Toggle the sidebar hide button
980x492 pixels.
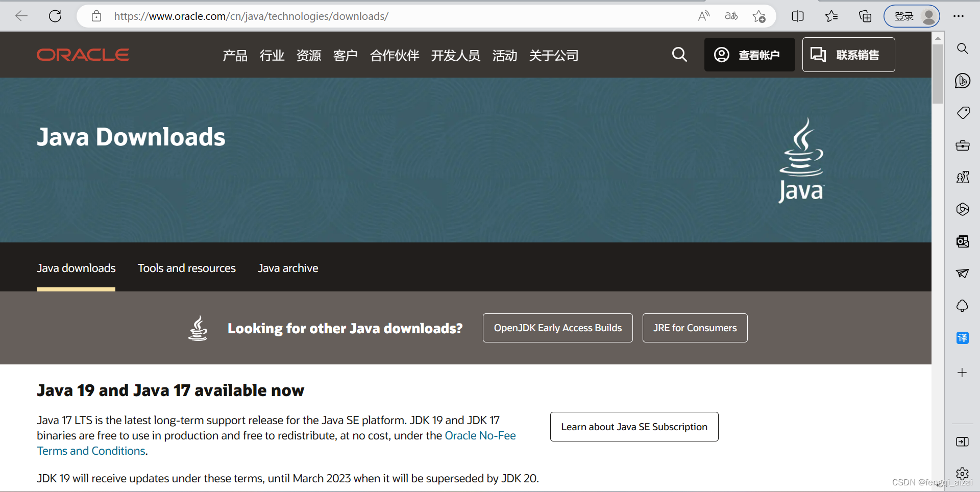point(963,441)
